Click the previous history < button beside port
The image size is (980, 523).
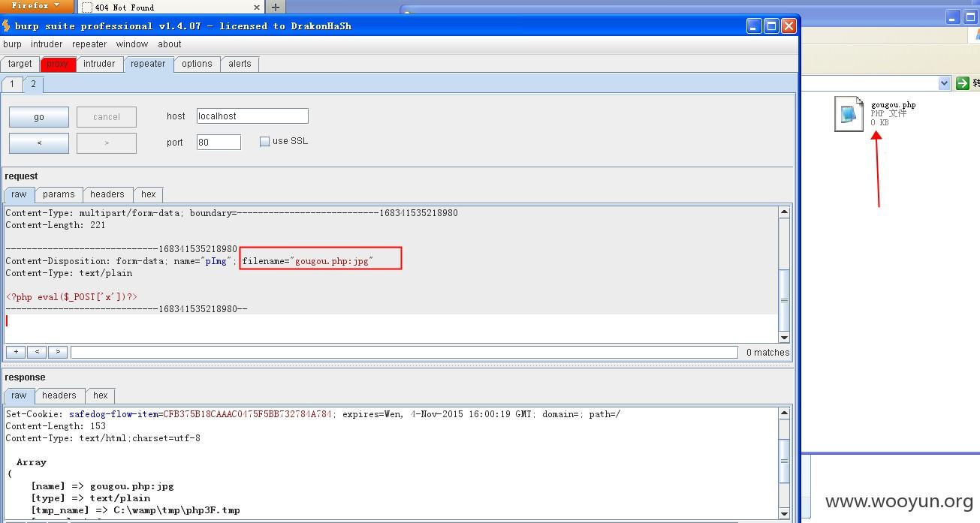[x=39, y=143]
